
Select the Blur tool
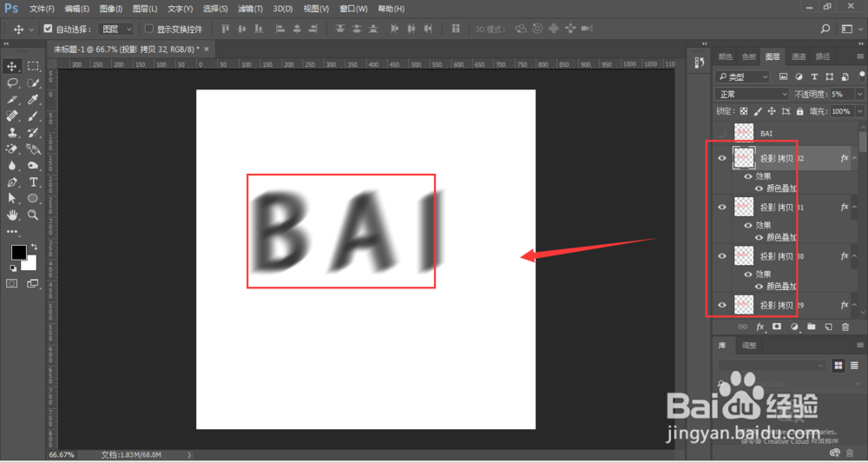point(11,166)
